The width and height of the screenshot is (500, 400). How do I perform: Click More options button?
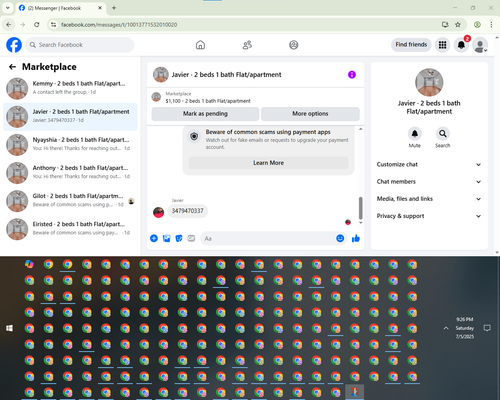coord(310,114)
